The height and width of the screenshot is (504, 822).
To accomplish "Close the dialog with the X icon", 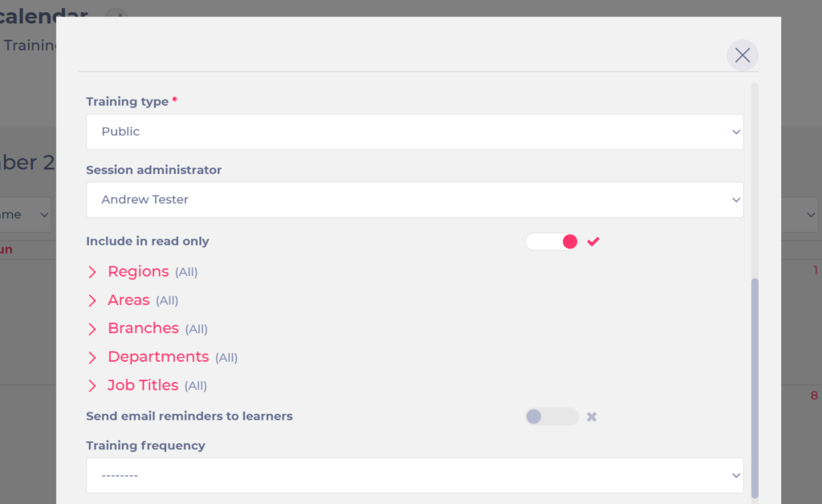I will (743, 55).
